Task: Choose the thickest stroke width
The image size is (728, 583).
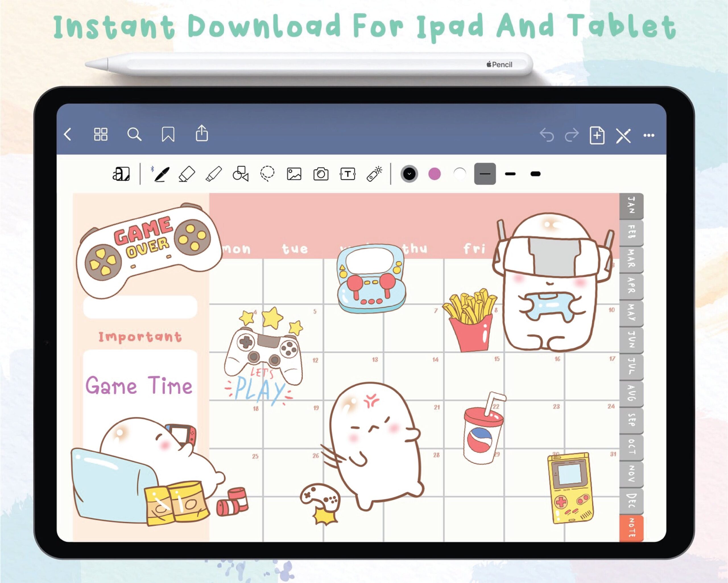Action: tap(535, 174)
